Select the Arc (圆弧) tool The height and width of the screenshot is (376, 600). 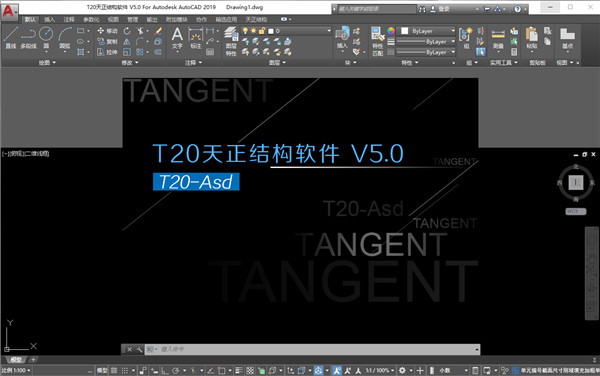coord(65,38)
